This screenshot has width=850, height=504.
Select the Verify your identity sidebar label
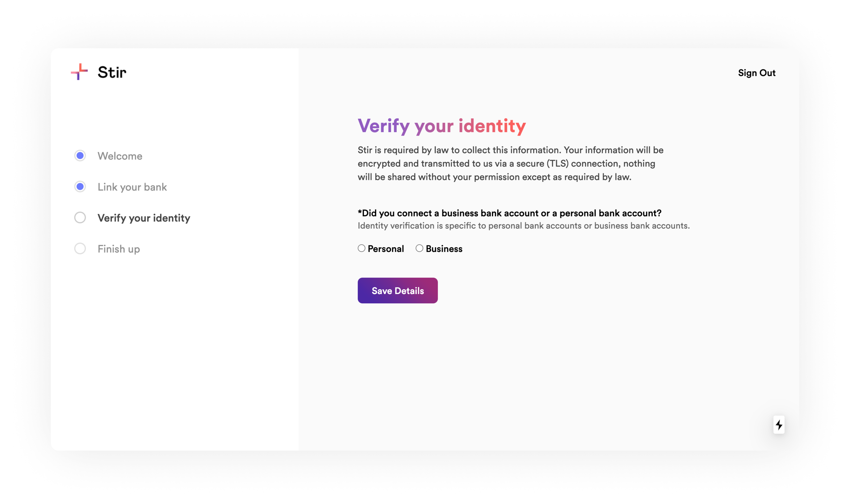coord(144,218)
